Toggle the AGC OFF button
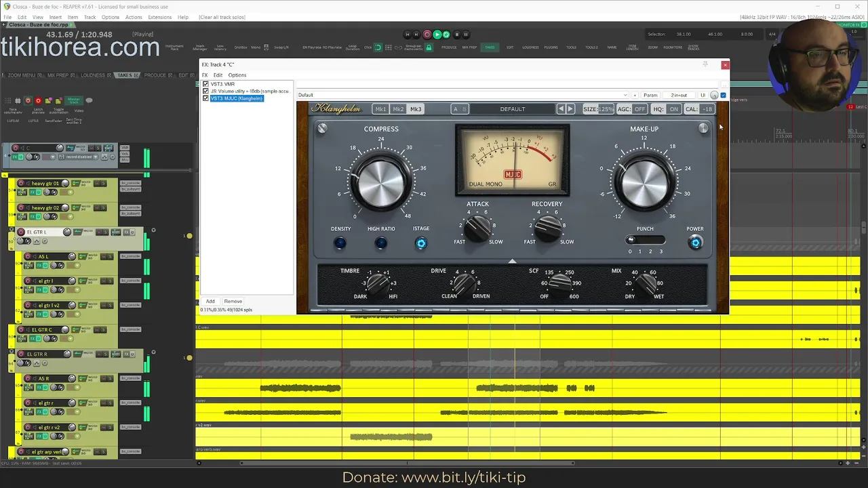Image resolution: width=868 pixels, height=488 pixels. pyautogui.click(x=632, y=109)
